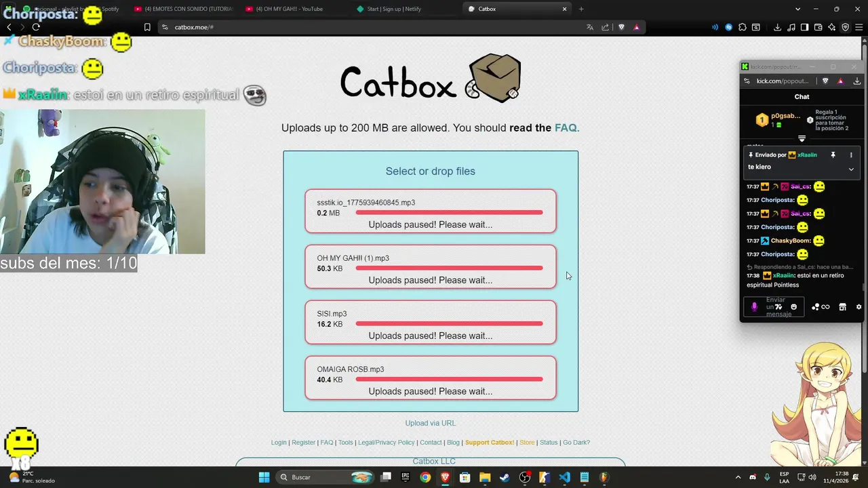Switch to EMOTES CON SONIDO YouTube tab
The image size is (868, 488).
point(183,9)
